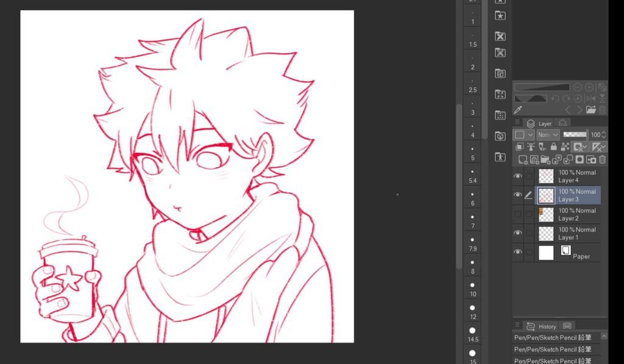Open the frame layout material folder

(500, 74)
